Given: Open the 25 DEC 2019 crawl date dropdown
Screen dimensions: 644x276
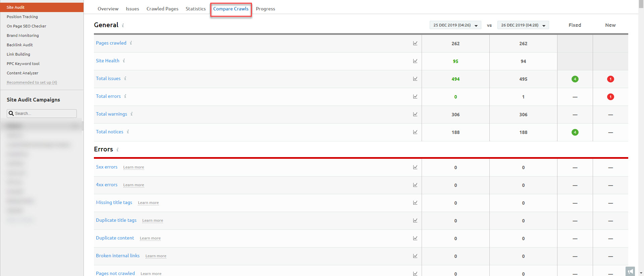Looking at the screenshot, I should pos(455,25).
